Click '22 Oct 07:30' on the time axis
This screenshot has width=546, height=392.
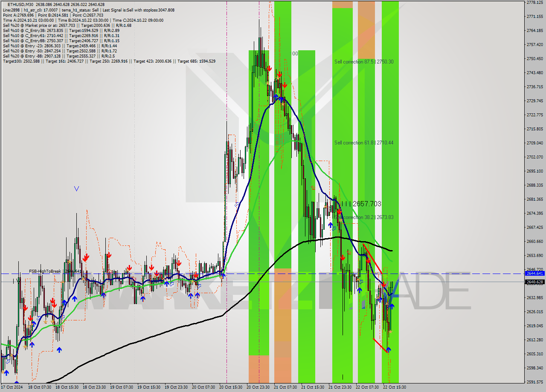point(367,387)
